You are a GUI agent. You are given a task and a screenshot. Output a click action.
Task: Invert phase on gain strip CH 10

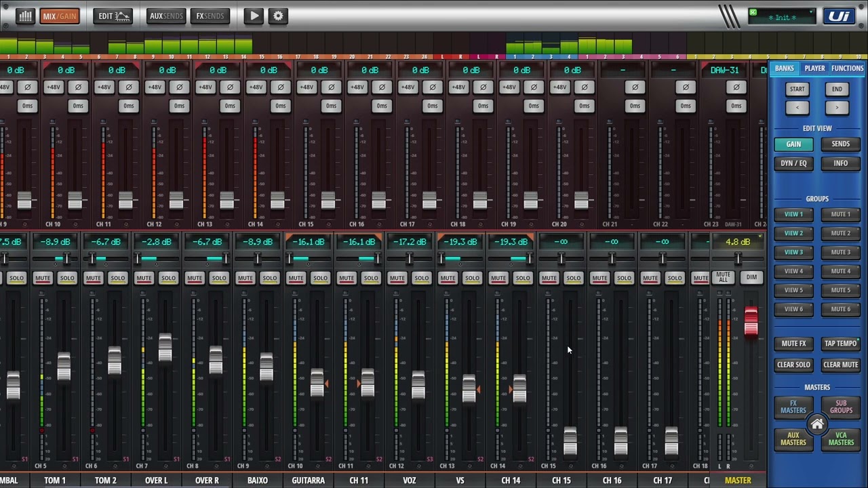click(x=78, y=87)
